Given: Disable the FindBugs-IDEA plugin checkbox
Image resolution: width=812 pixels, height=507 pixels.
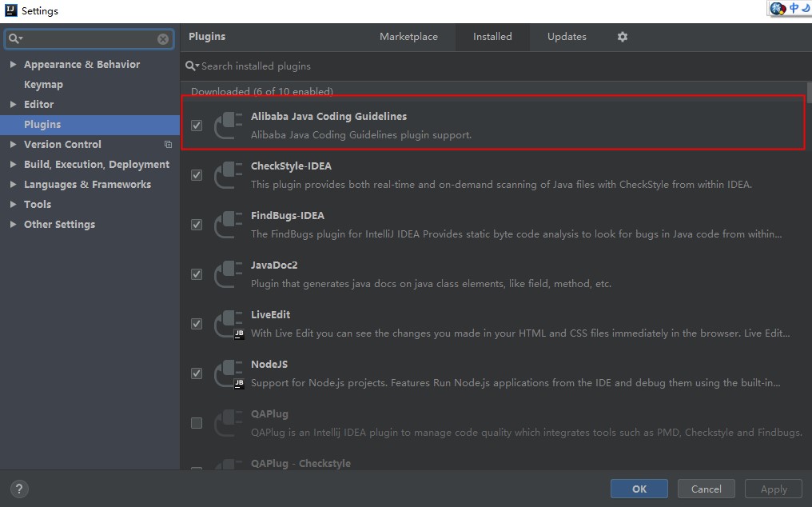Looking at the screenshot, I should (197, 225).
